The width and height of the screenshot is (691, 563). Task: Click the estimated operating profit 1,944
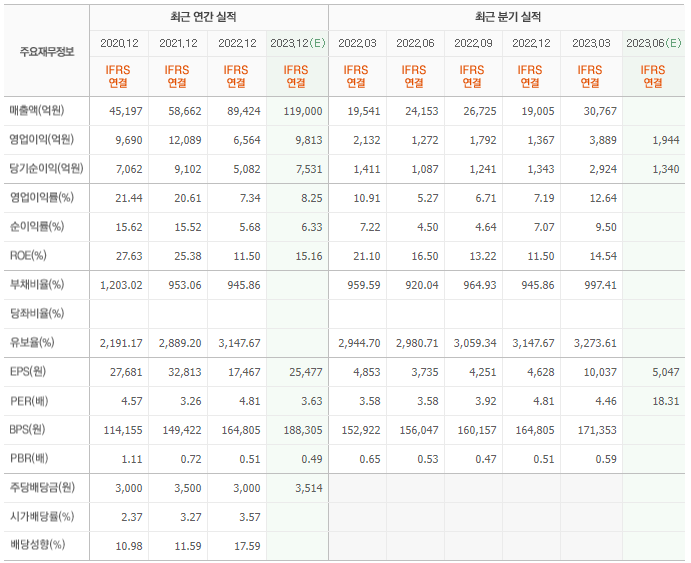point(666,140)
